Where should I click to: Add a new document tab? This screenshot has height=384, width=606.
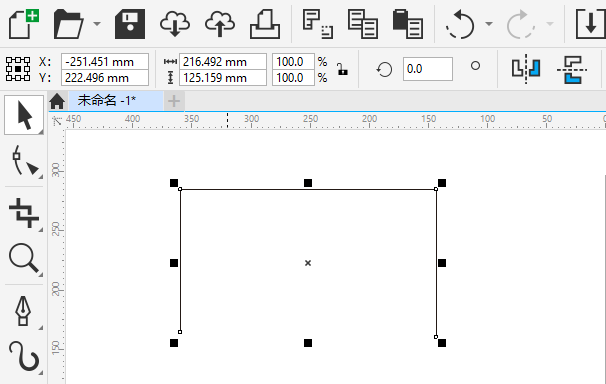click(x=174, y=101)
